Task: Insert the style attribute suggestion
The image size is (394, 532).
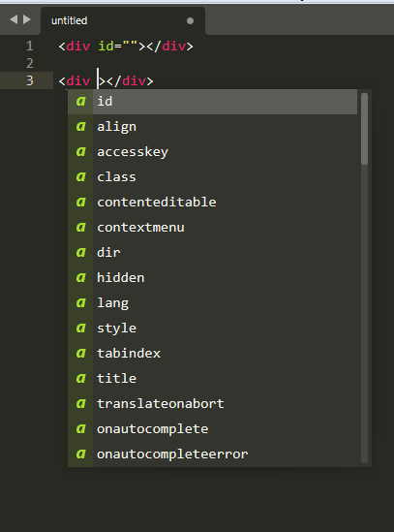Action: click(213, 329)
